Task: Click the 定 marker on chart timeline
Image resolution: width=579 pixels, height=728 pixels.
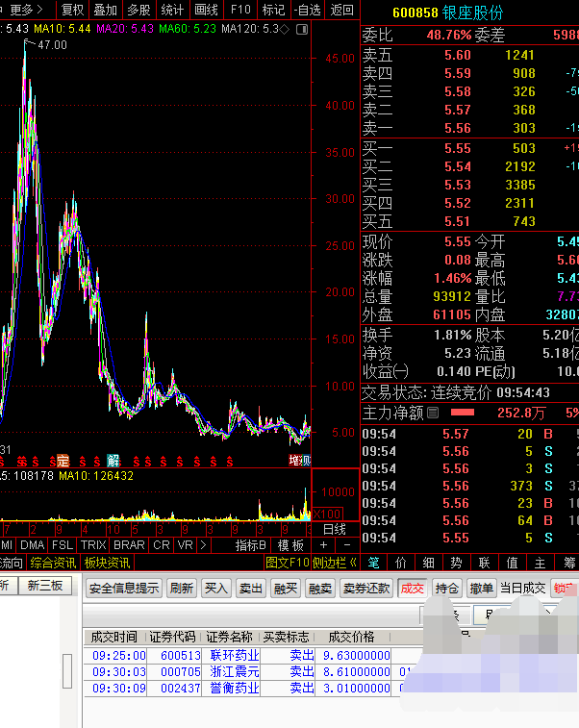Action: [x=63, y=461]
